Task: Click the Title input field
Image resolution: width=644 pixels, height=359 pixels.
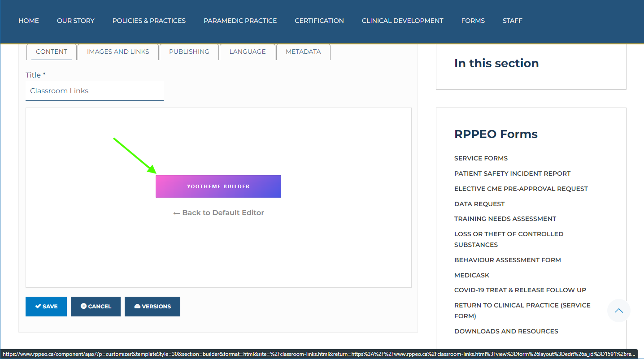Action: pyautogui.click(x=95, y=91)
